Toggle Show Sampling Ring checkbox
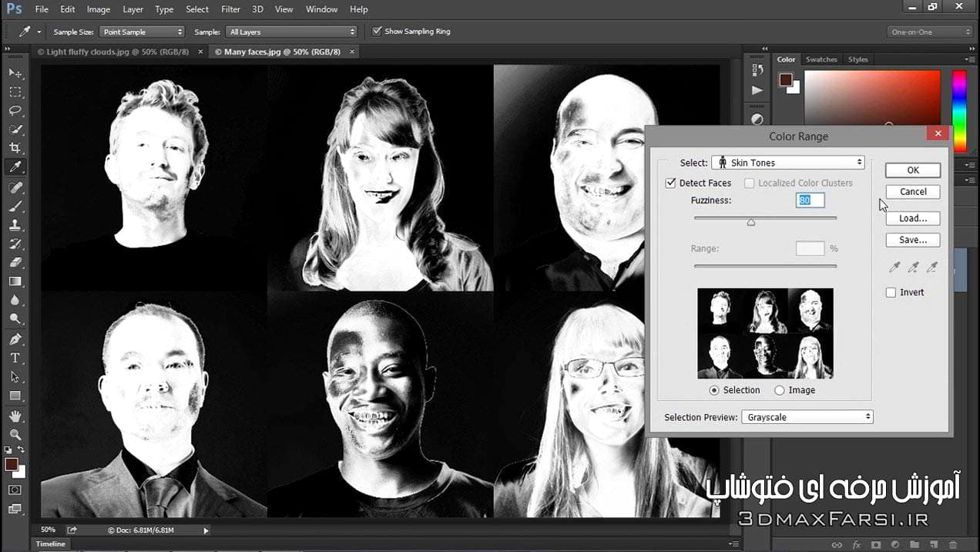This screenshot has width=980, height=552. 377,32
